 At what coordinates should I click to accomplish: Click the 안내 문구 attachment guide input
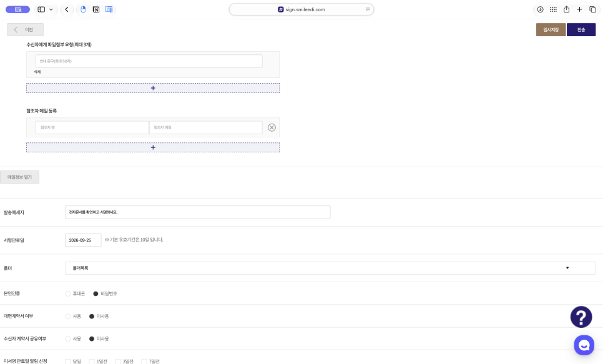click(x=149, y=61)
